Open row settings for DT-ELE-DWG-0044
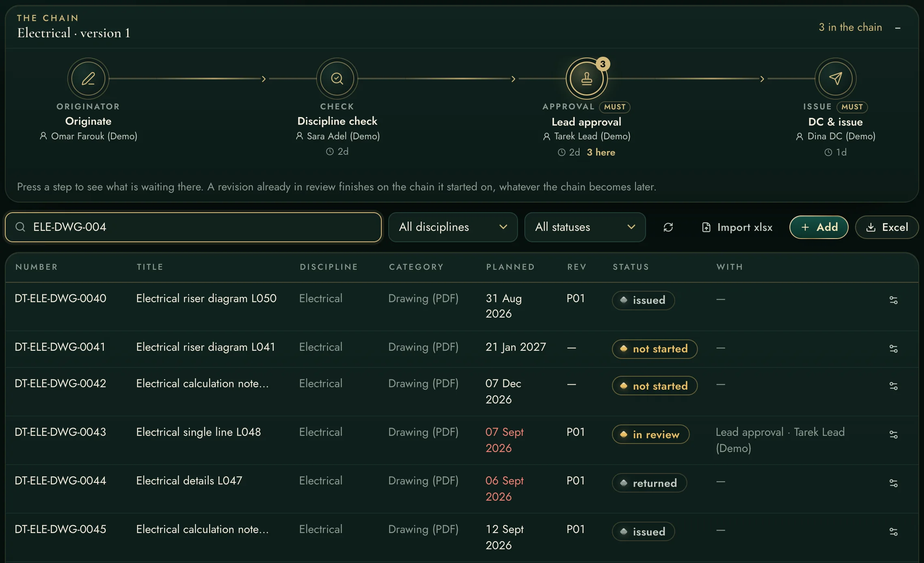Screen dimensions: 924x563 coord(894,483)
